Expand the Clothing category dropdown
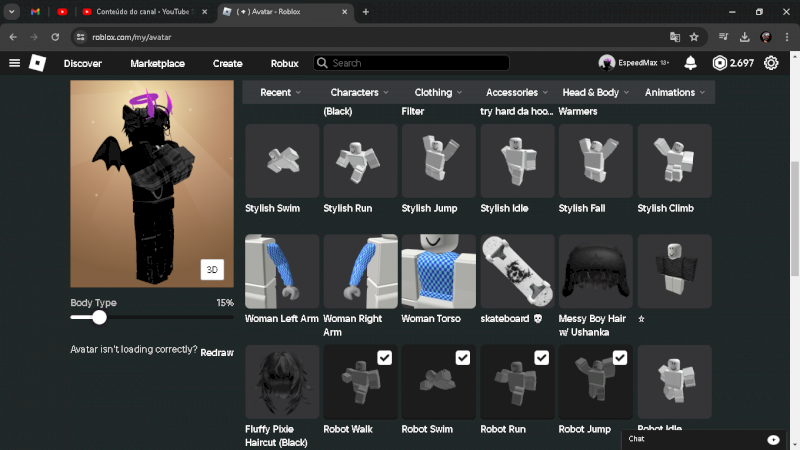This screenshot has height=450, width=800. 438,92
